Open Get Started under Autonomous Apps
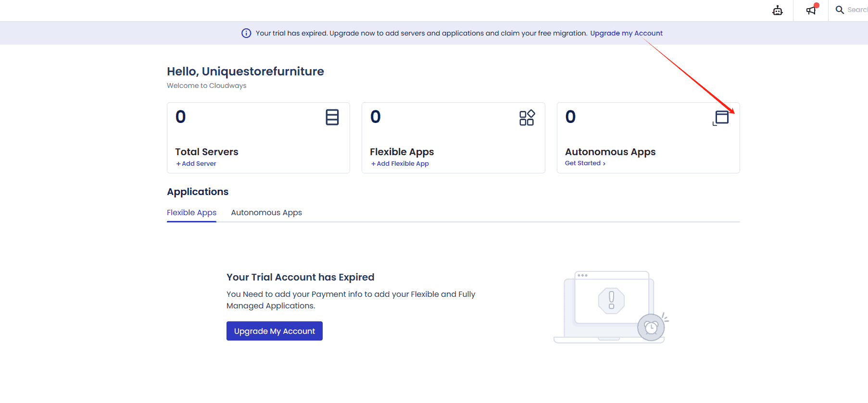This screenshot has height=403, width=868. pyautogui.click(x=585, y=163)
